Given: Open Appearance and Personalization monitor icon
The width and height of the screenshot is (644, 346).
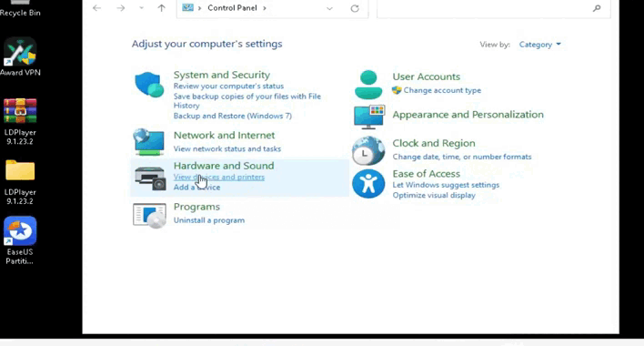Looking at the screenshot, I should 369,117.
